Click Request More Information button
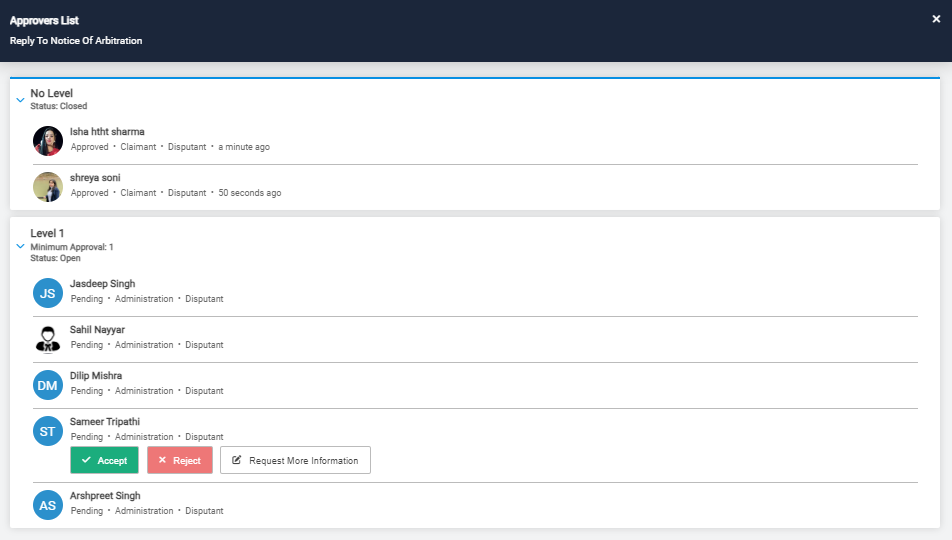The image size is (952, 540). point(295,460)
